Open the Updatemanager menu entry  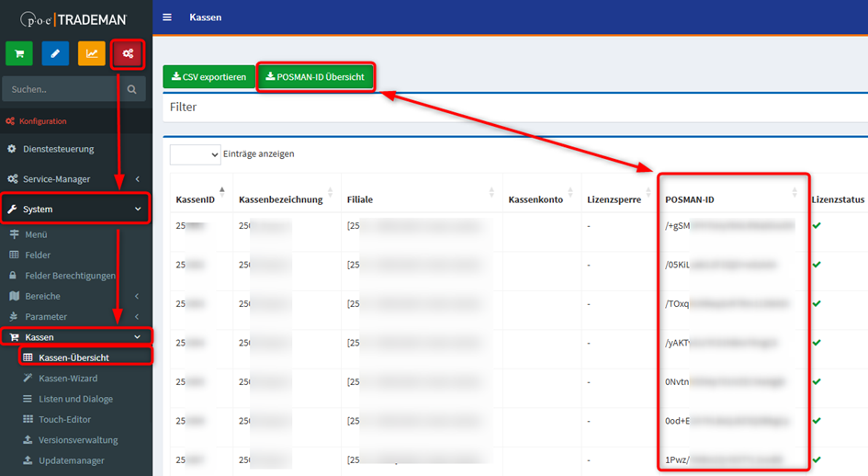pyautogui.click(x=71, y=460)
